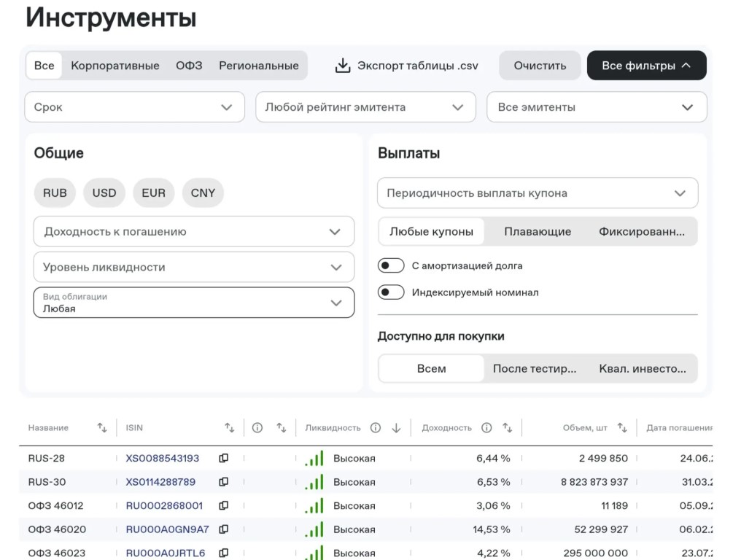The width and height of the screenshot is (733, 560).
Task: Open the Срок dropdown
Action: click(135, 107)
